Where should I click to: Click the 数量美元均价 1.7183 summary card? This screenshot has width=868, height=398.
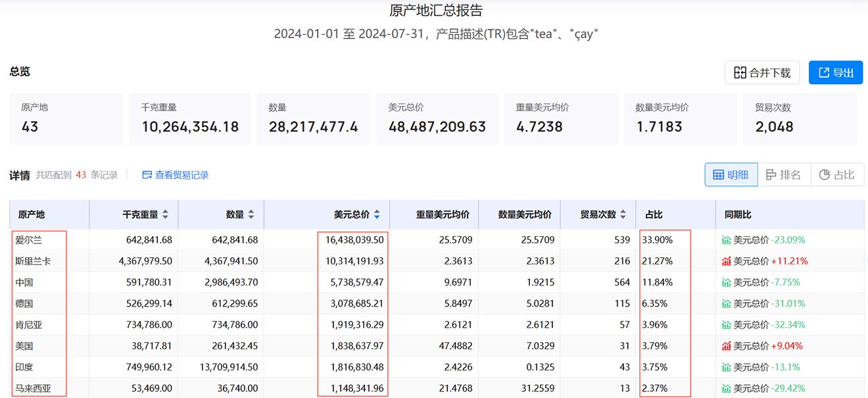coord(681,119)
